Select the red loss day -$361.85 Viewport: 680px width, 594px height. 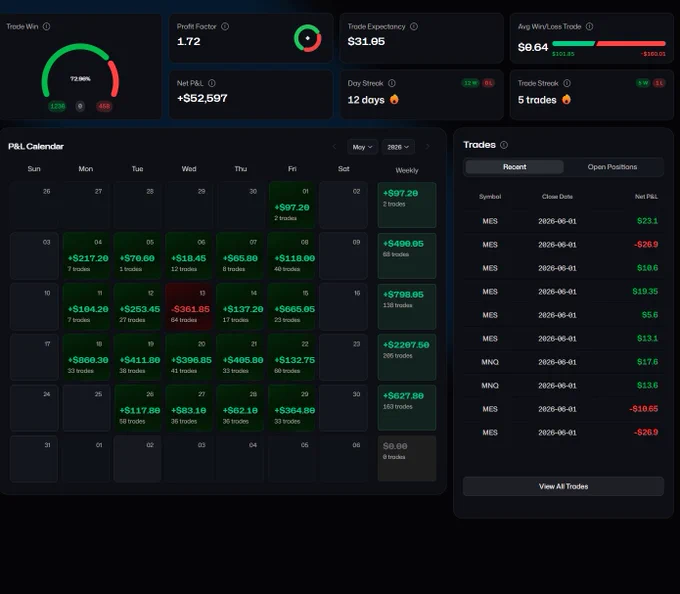189,307
